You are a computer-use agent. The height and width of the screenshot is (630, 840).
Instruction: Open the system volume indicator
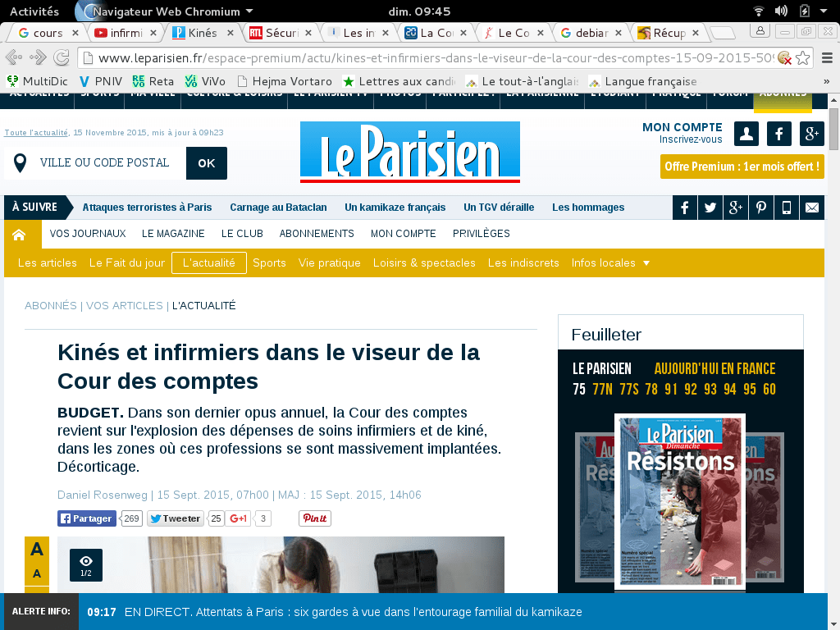pyautogui.click(x=781, y=11)
